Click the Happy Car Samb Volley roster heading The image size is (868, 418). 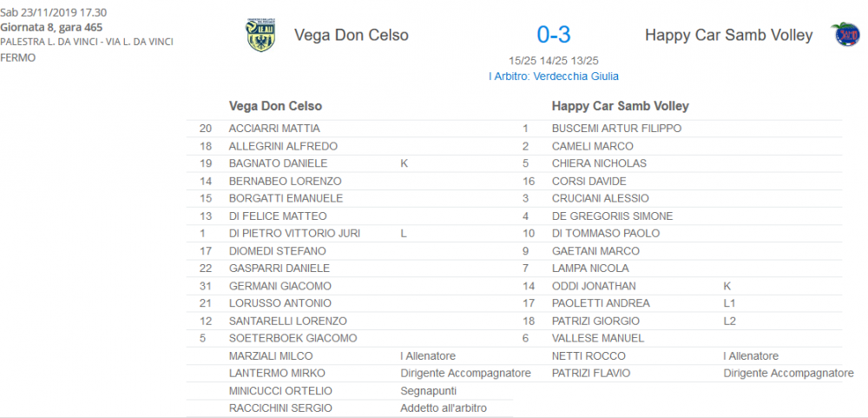(621, 106)
